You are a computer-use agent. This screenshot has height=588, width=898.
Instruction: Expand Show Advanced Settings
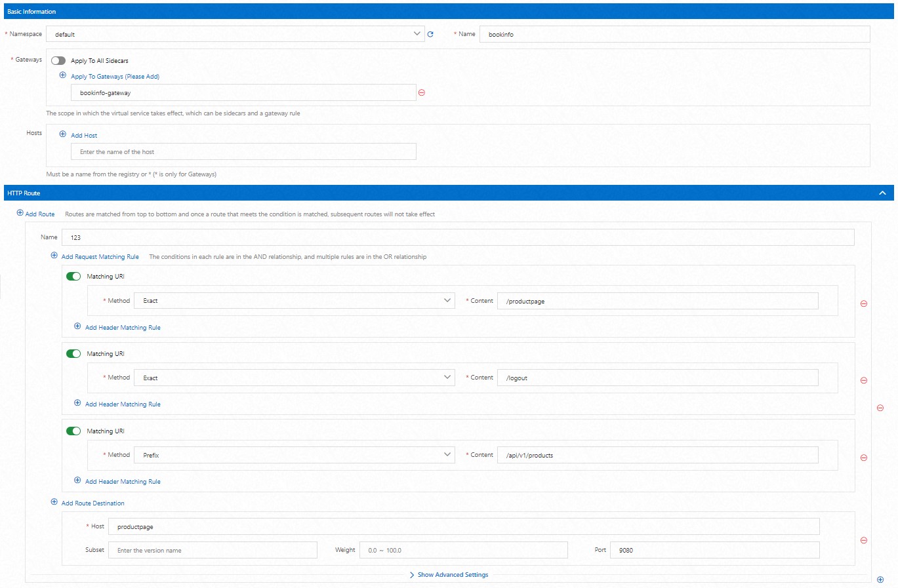[449, 575]
